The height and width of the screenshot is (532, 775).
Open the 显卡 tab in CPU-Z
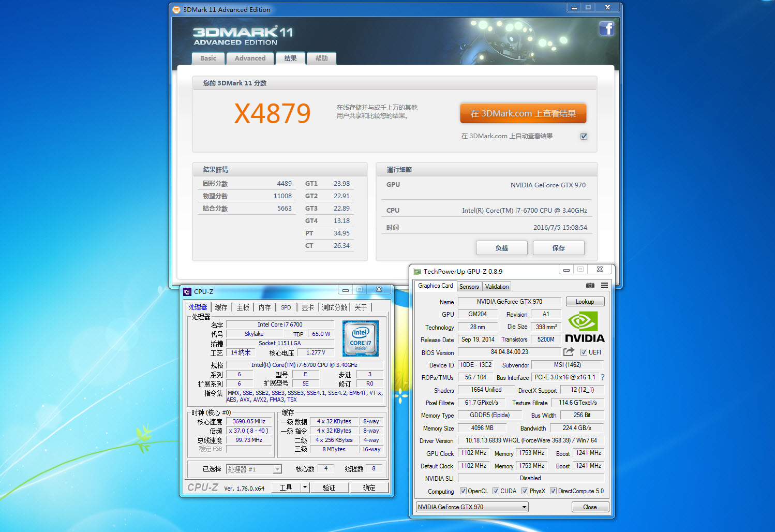[x=308, y=307]
